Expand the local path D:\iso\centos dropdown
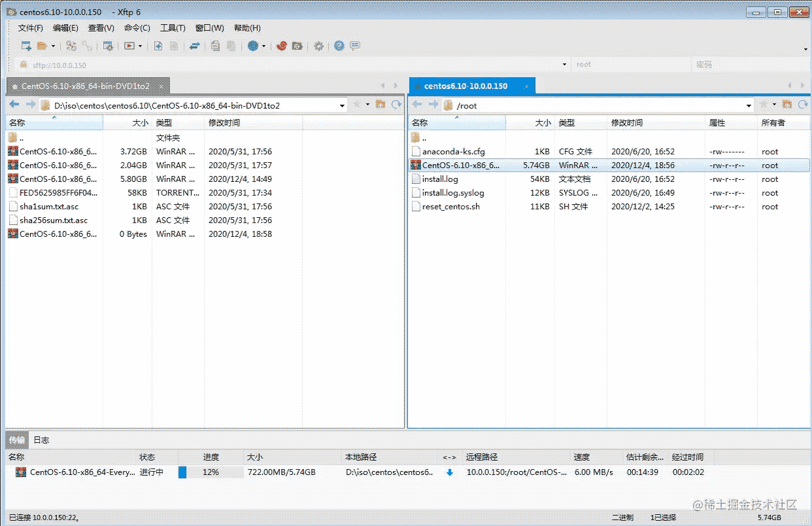Screen dimensions: 812x526 [x=343, y=105]
